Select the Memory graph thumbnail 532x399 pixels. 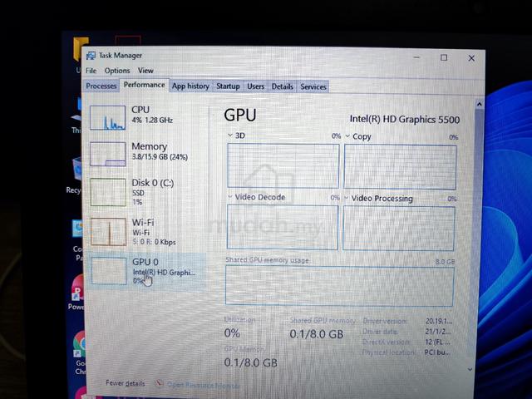(x=108, y=155)
